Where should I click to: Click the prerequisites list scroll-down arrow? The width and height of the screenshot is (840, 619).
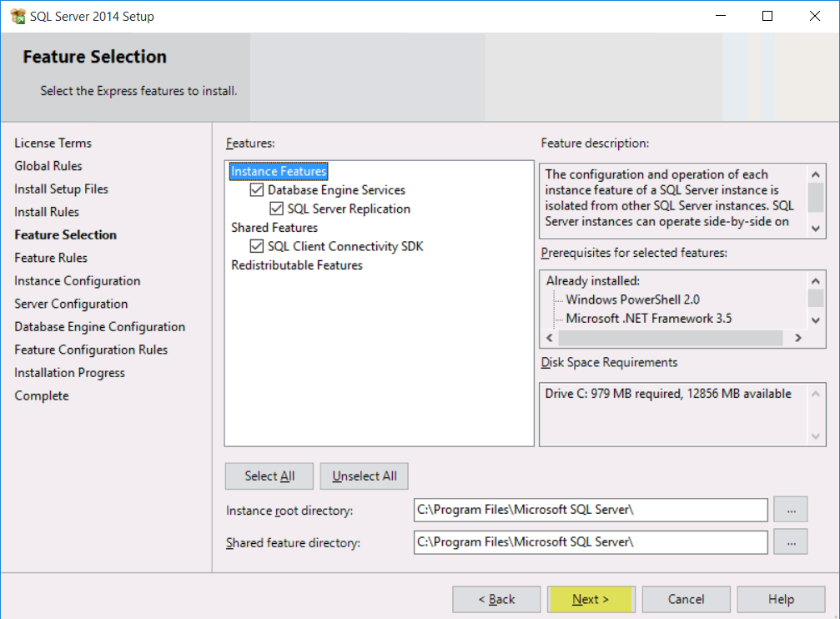[815, 320]
